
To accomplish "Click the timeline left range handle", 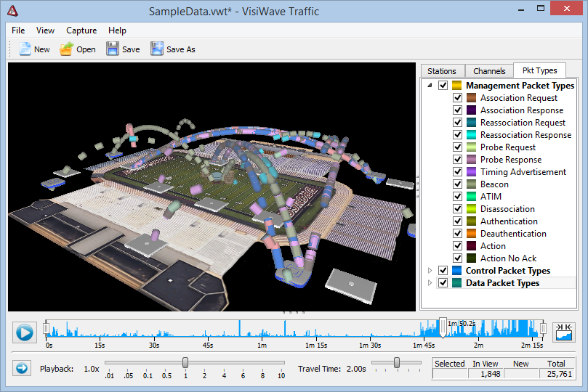I will (46, 328).
